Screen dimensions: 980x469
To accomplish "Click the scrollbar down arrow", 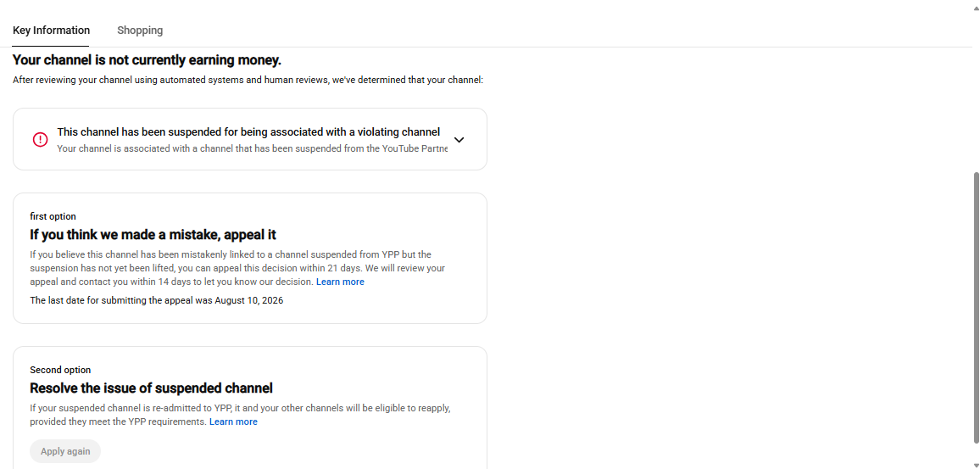I will point(976,465).
